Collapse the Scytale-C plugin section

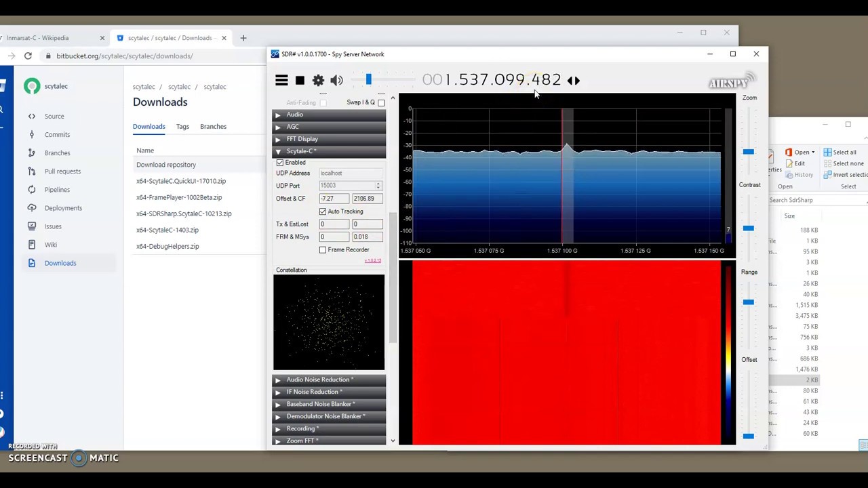pos(300,151)
